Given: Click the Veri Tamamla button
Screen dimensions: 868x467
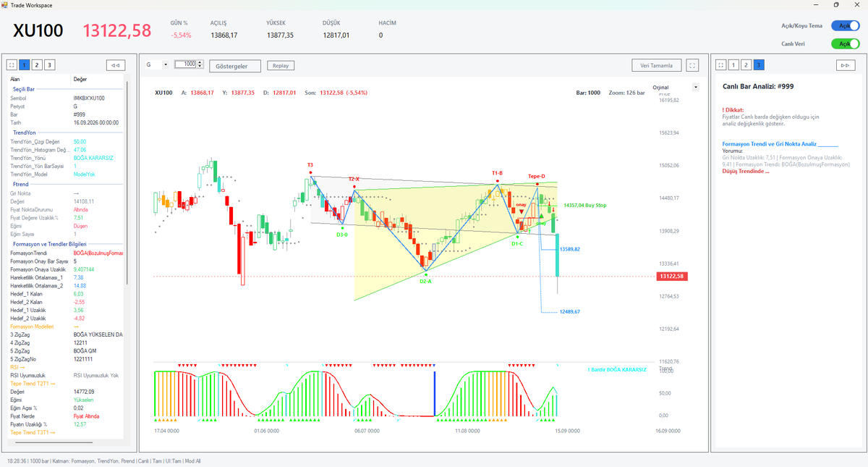Looking at the screenshot, I should 657,65.
